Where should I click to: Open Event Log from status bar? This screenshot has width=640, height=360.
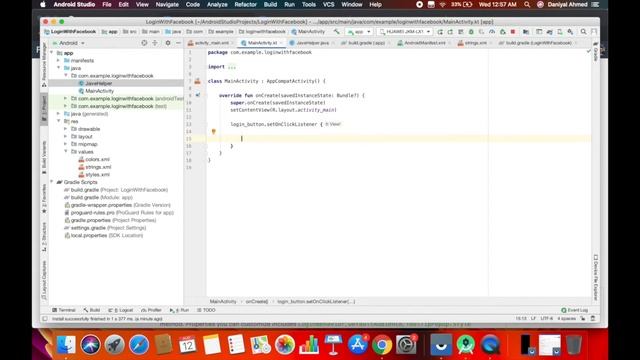(575, 310)
